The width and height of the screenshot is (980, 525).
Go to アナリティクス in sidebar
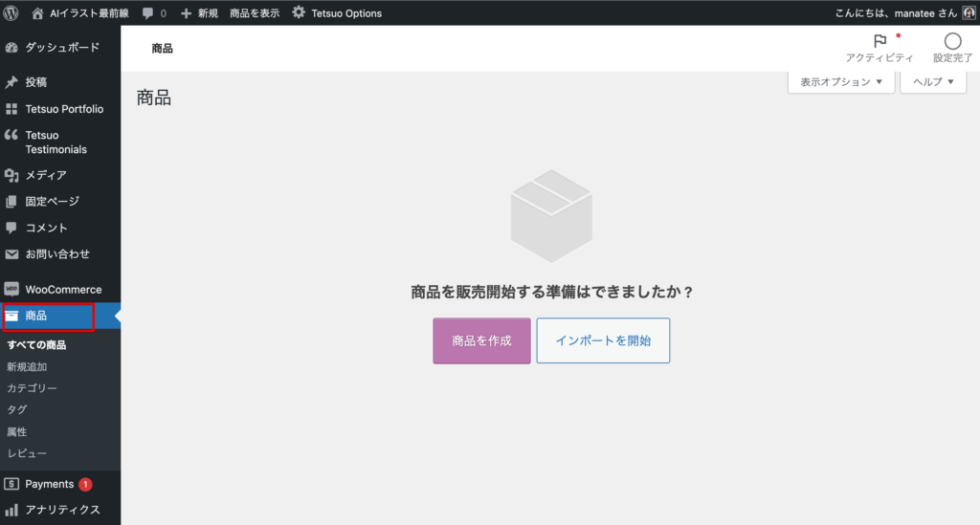point(62,510)
